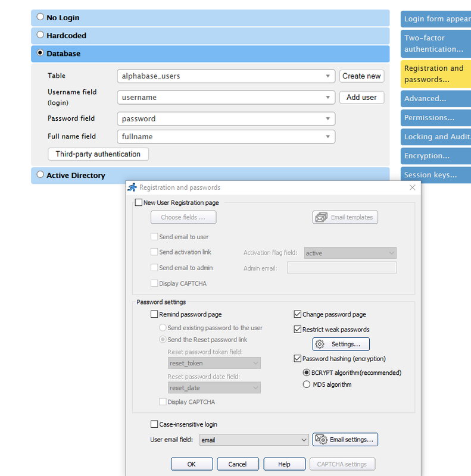Viewport: 471px width, 476px height.
Task: Select the No Login option
Action: pyautogui.click(x=40, y=17)
